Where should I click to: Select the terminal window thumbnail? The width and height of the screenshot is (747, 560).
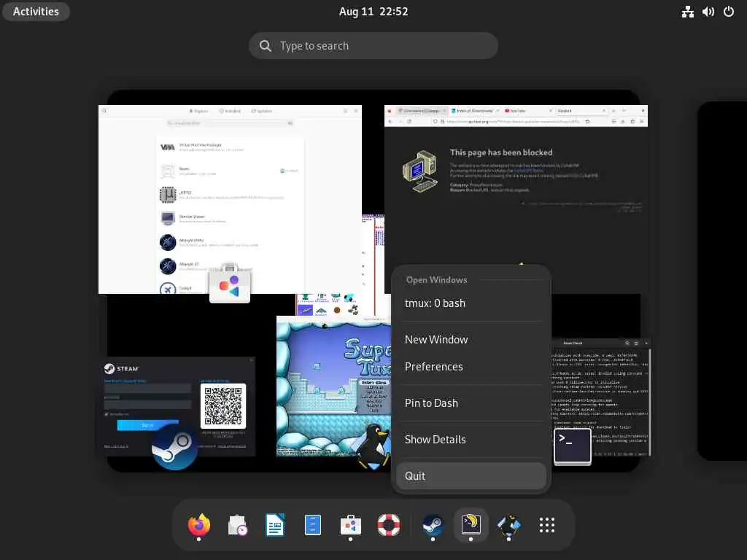point(601,397)
